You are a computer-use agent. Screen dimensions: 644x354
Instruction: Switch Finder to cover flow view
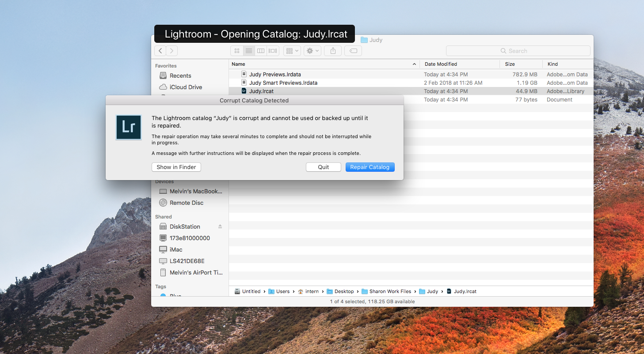coord(273,51)
